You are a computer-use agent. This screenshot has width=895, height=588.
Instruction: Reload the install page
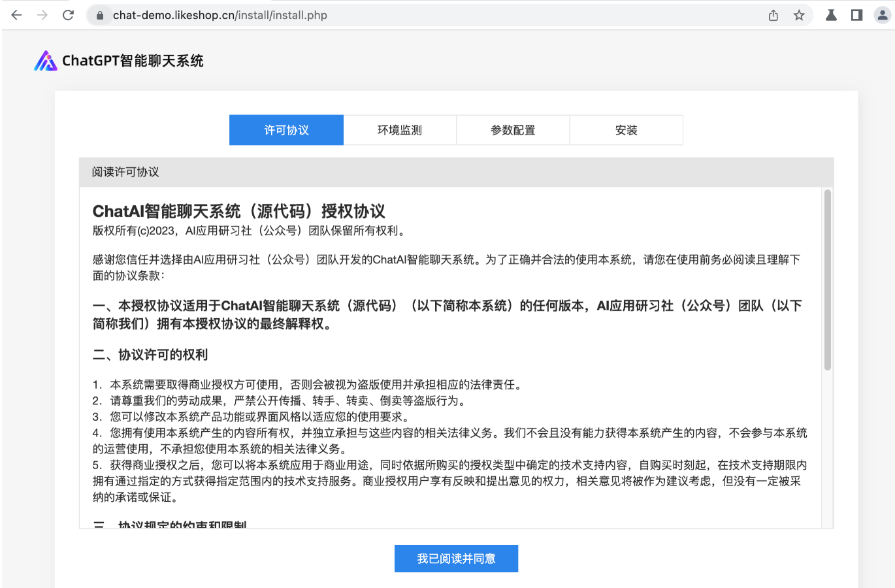[x=68, y=15]
